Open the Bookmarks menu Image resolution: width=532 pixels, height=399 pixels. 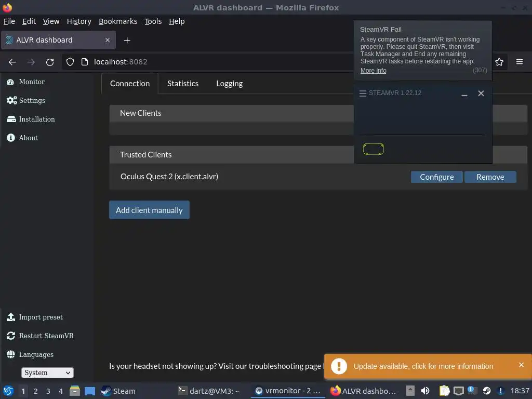[118, 21]
